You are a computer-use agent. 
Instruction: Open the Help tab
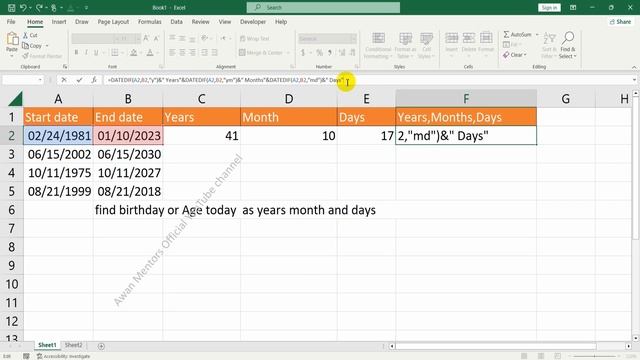(281, 22)
